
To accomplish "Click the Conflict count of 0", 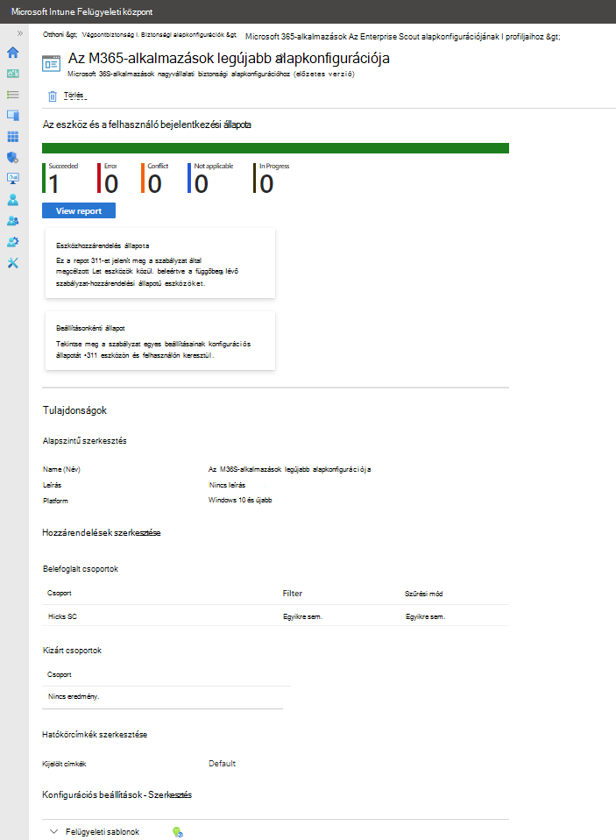I will point(155,184).
